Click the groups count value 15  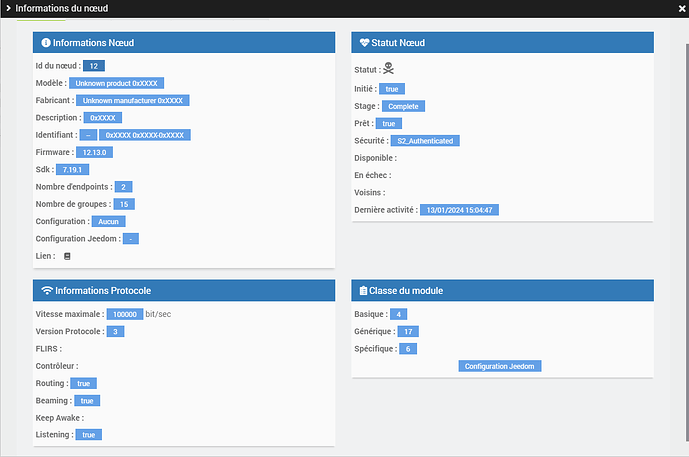coord(124,204)
